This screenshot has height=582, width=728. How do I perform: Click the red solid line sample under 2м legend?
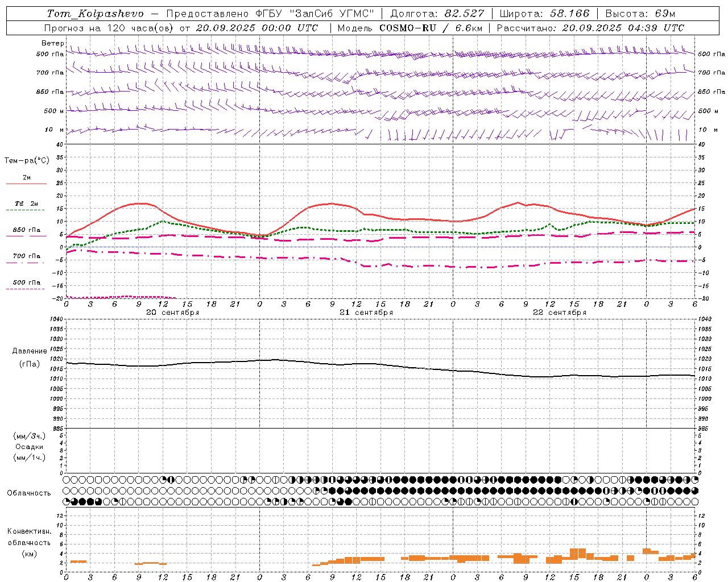(x=26, y=184)
